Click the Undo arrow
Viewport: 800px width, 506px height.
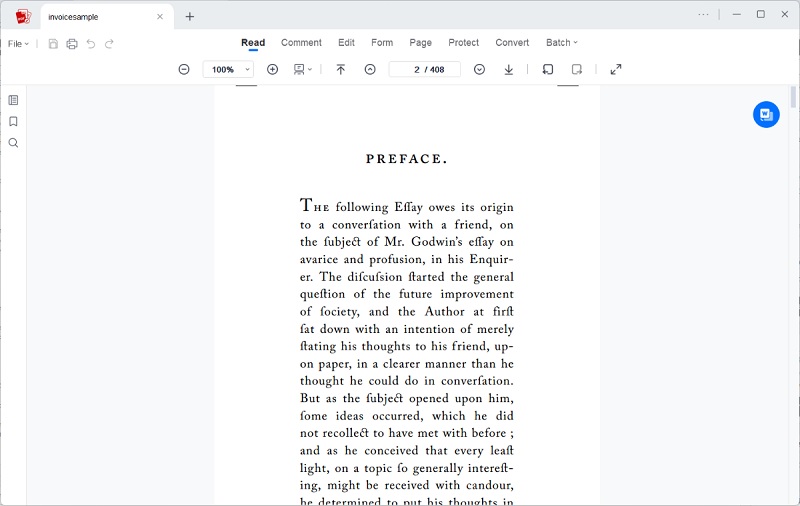click(x=91, y=44)
